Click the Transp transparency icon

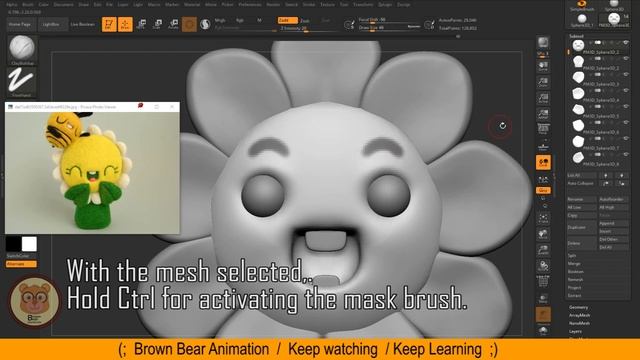point(543,298)
